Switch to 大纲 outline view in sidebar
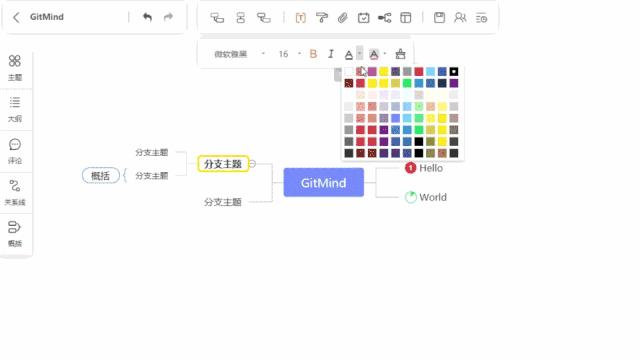Image resolution: width=640 pixels, height=360 pixels. [15, 109]
